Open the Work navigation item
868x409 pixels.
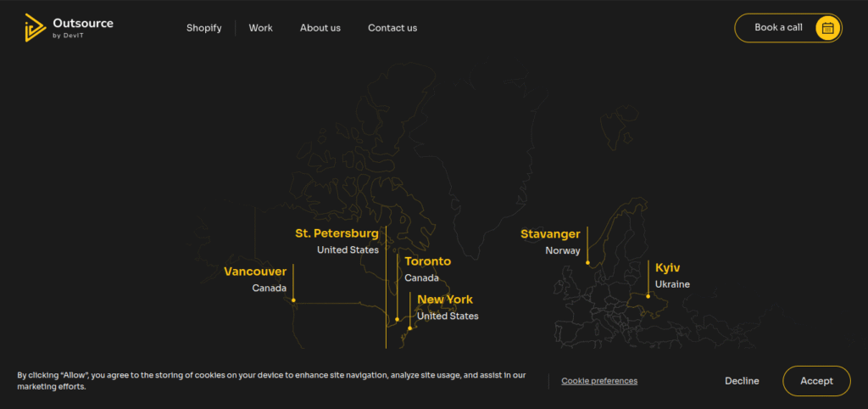[260, 28]
